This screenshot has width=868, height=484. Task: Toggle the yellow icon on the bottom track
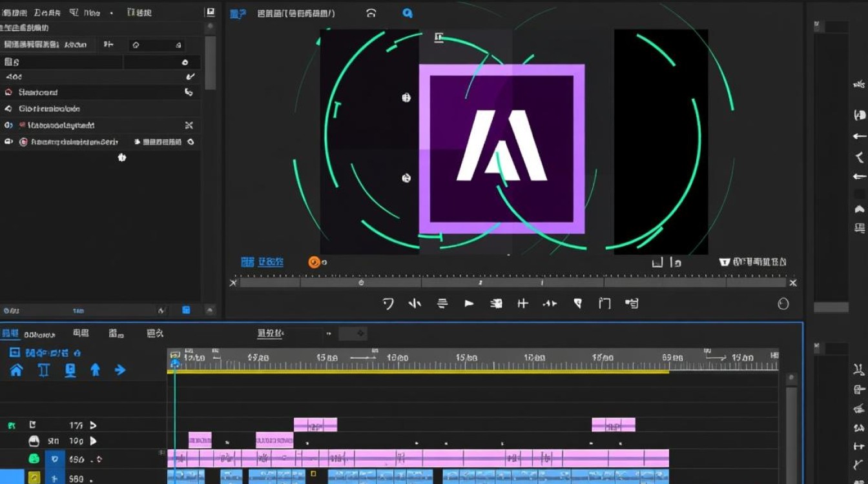click(x=34, y=478)
